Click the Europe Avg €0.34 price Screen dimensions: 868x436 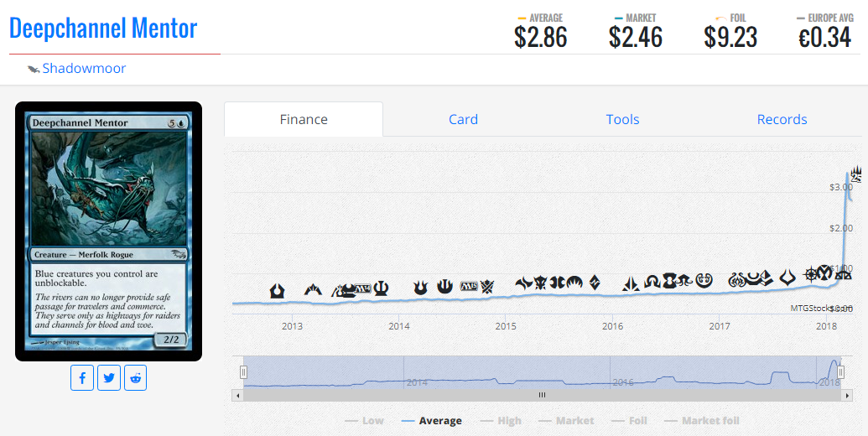pyautogui.click(x=825, y=37)
